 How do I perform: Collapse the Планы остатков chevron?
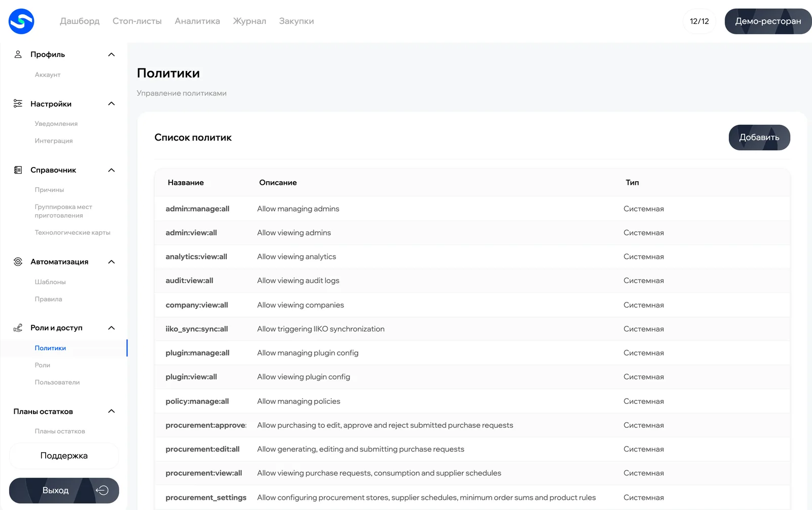point(112,411)
